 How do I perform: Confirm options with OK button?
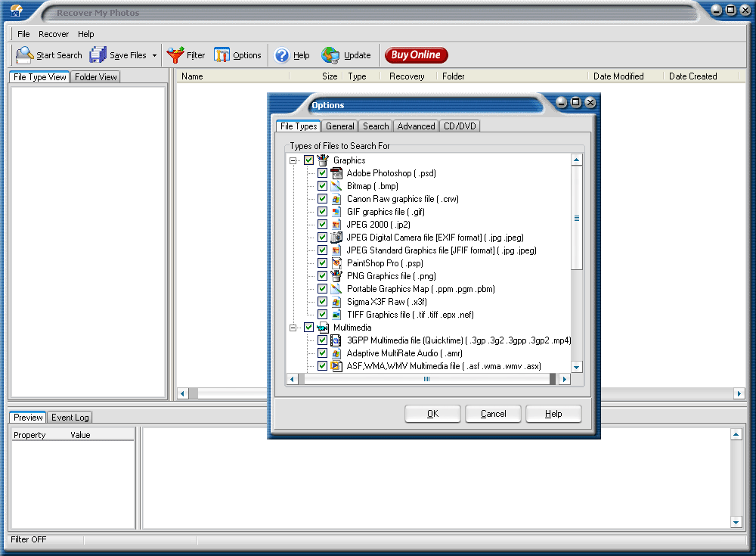(432, 414)
